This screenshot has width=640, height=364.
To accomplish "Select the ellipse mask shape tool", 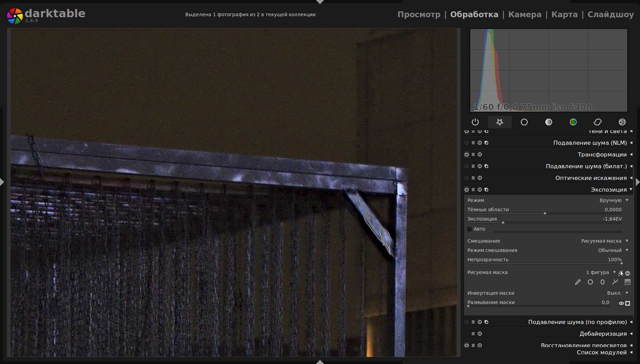I will (602, 282).
